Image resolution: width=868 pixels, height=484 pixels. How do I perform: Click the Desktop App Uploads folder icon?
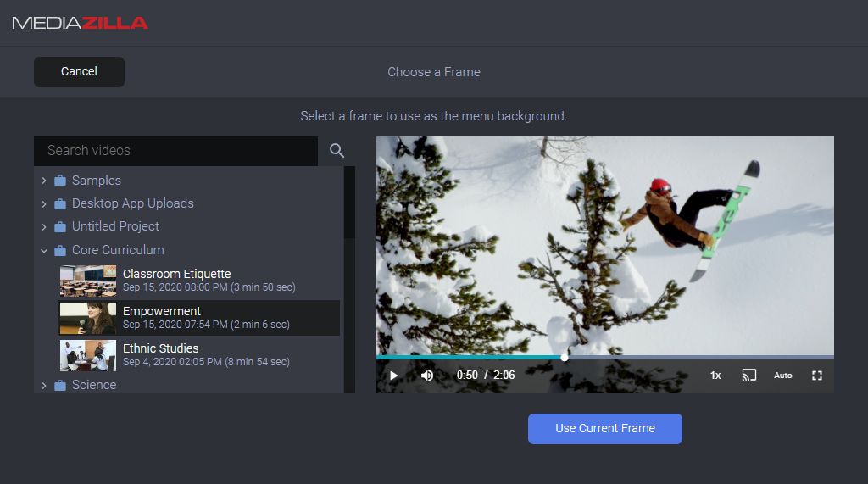pos(60,203)
